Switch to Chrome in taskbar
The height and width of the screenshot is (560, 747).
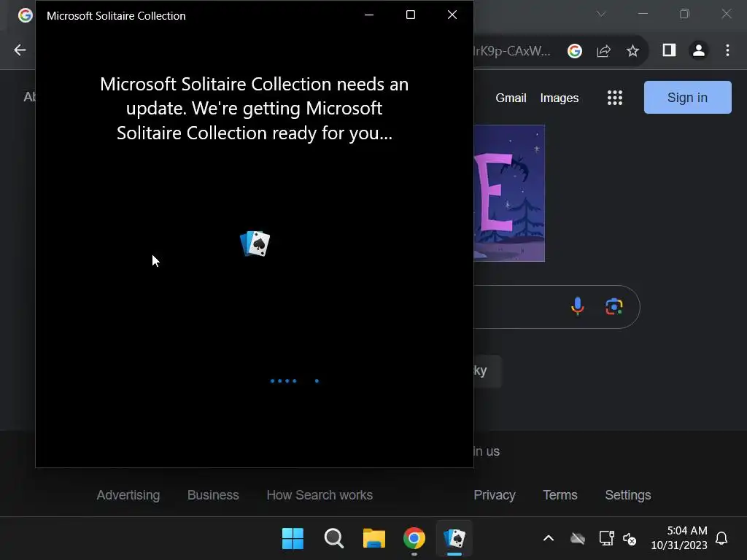click(x=414, y=539)
